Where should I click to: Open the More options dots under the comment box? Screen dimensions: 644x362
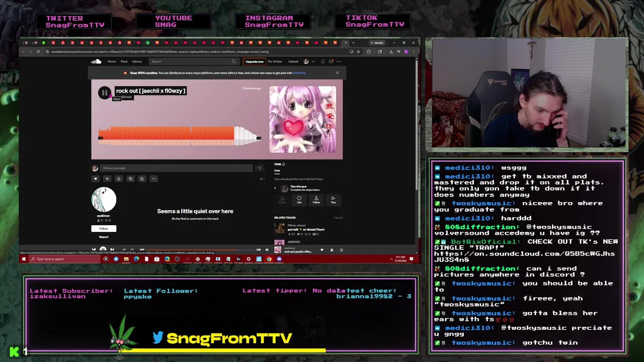(x=154, y=178)
